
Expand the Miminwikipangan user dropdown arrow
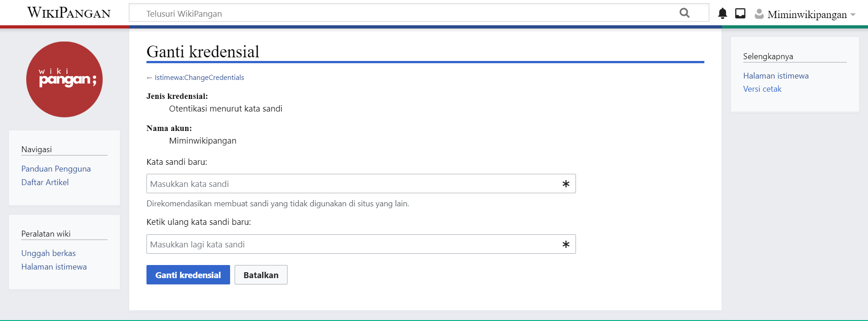click(853, 14)
